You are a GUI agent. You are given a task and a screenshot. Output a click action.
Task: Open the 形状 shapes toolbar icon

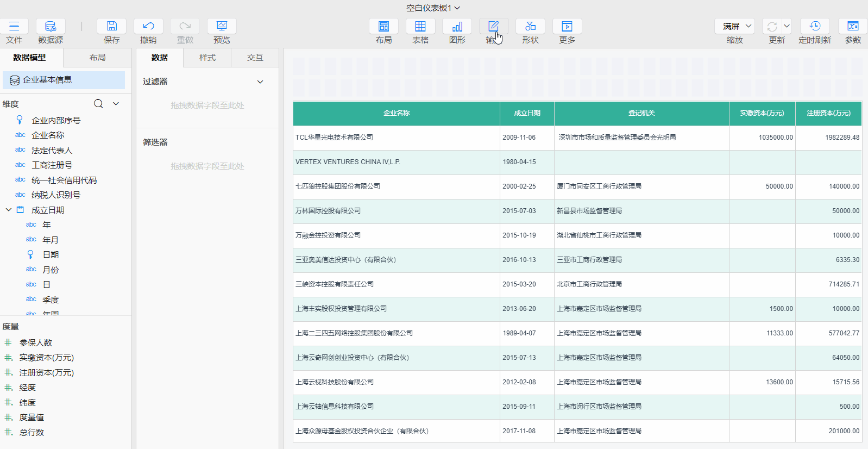[x=530, y=26]
